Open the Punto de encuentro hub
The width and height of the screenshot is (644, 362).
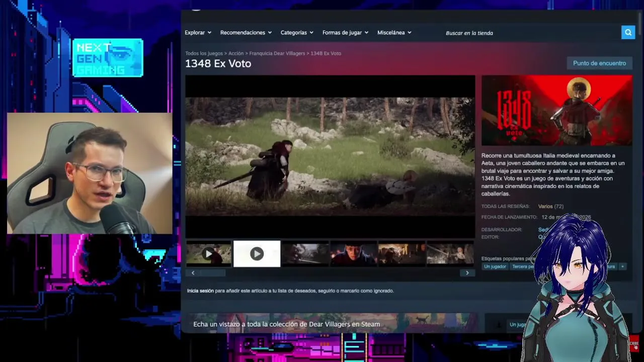coord(599,63)
